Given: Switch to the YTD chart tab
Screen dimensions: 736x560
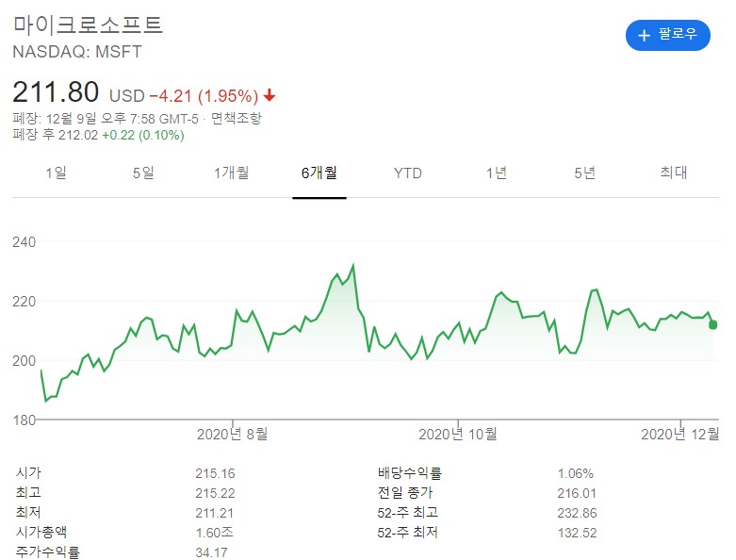Looking at the screenshot, I should (407, 173).
